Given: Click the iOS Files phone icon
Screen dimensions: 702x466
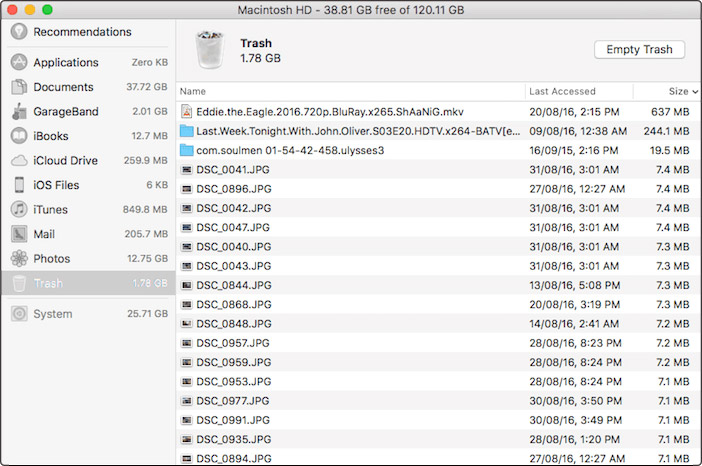Looking at the screenshot, I should click(x=19, y=185).
